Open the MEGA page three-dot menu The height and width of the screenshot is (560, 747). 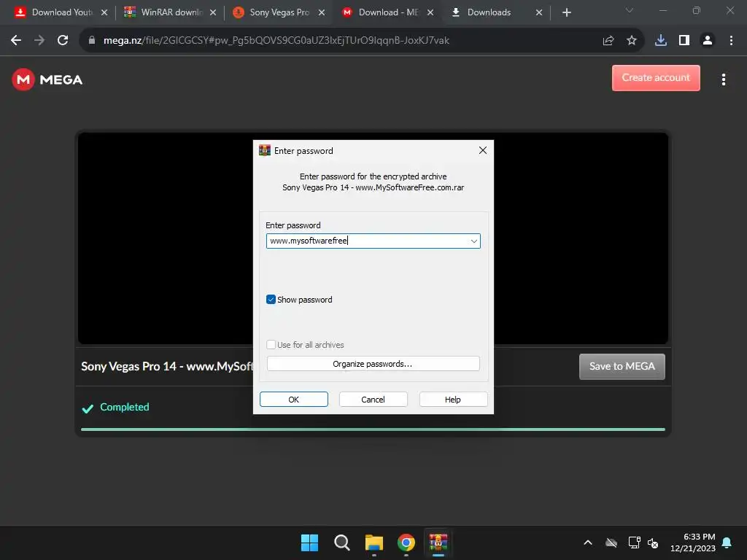point(723,79)
